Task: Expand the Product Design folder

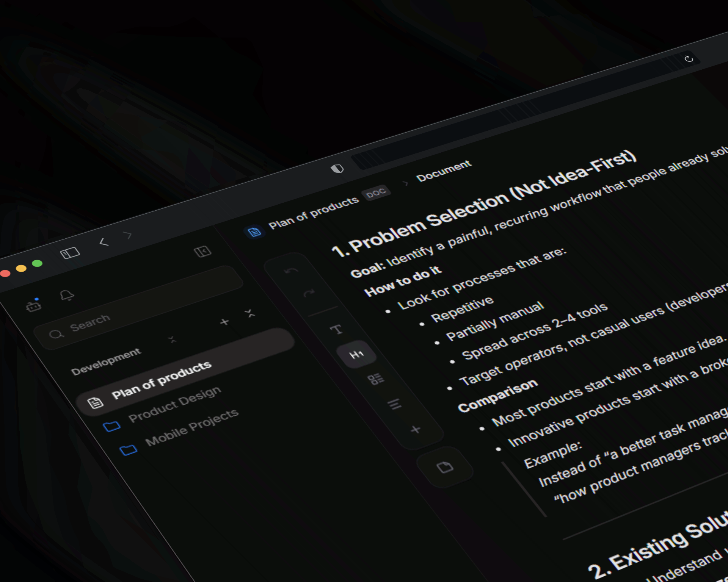Action: 174,404
